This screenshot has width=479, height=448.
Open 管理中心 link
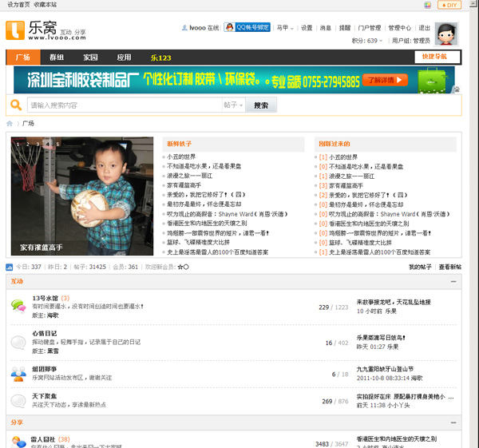pyautogui.click(x=400, y=28)
